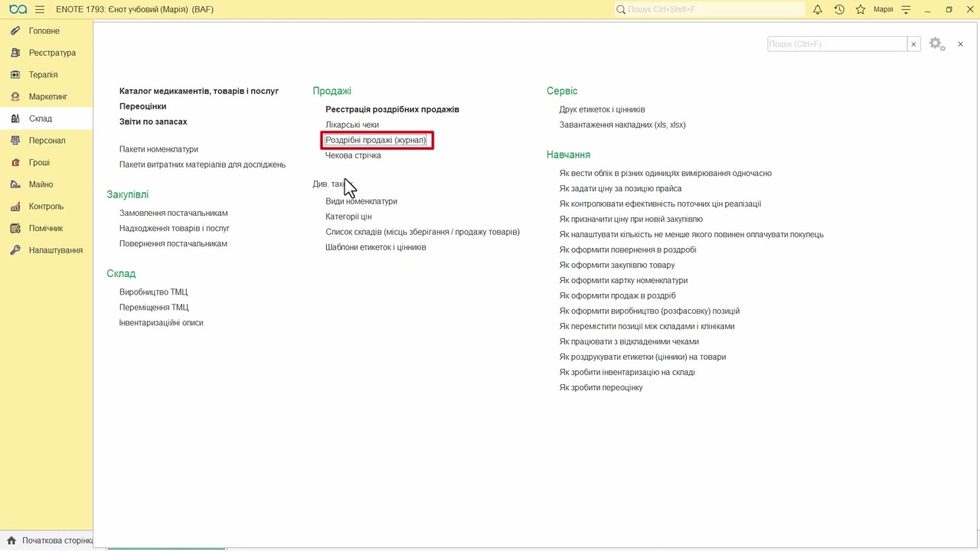Open Чекова стрічка
The image size is (980, 551).
point(353,155)
